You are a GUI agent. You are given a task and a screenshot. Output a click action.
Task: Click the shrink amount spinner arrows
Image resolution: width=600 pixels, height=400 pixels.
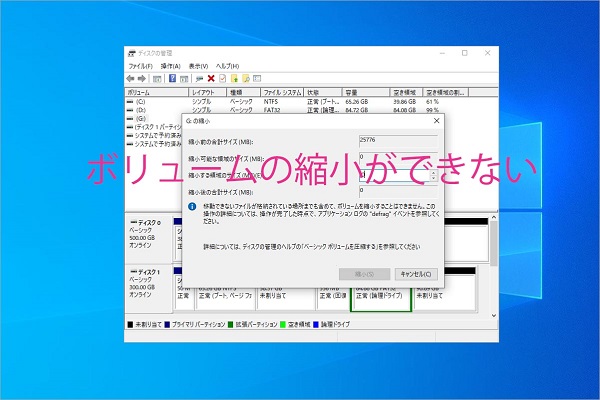point(433,175)
